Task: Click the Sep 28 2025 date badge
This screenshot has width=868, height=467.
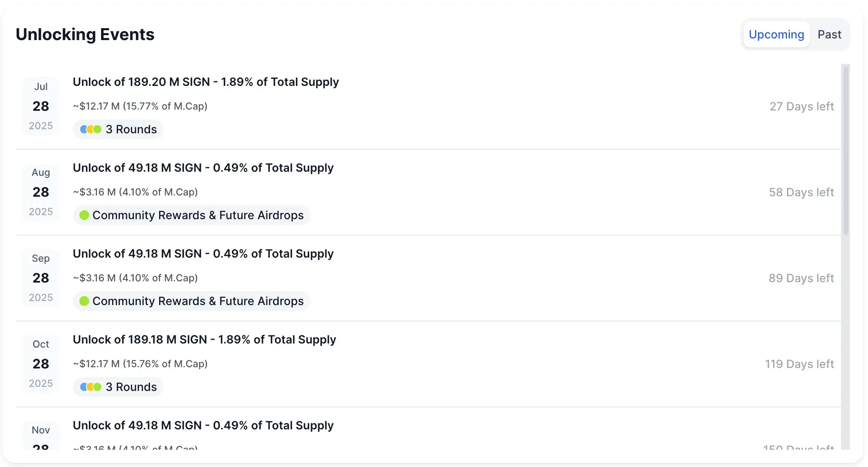Action: pyautogui.click(x=41, y=278)
